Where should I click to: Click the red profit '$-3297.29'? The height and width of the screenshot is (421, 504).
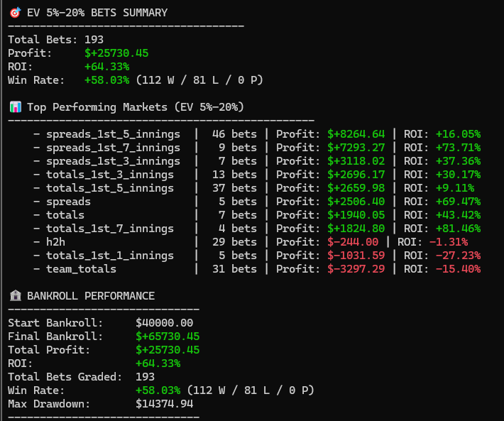coord(356,269)
